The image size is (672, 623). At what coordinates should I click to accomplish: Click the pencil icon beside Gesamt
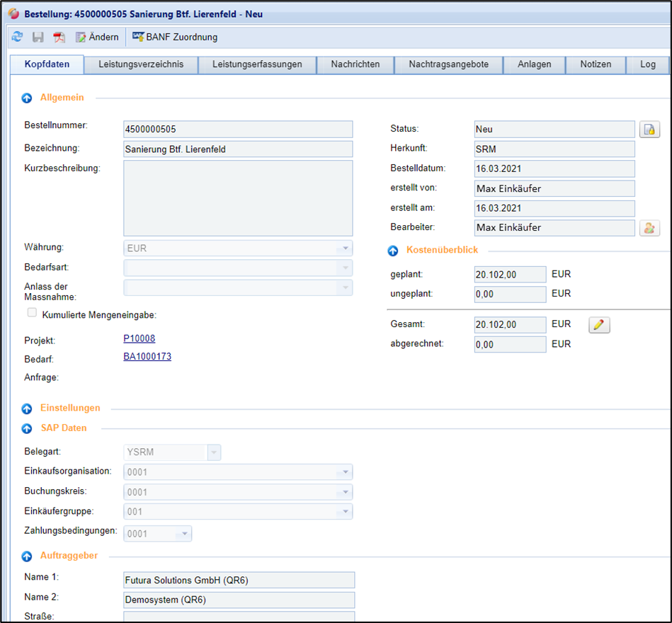599,325
